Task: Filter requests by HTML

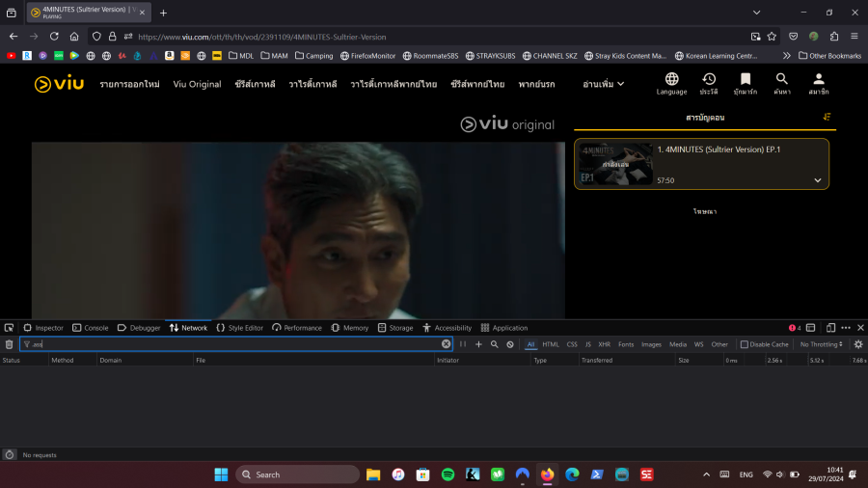Action: click(551, 344)
